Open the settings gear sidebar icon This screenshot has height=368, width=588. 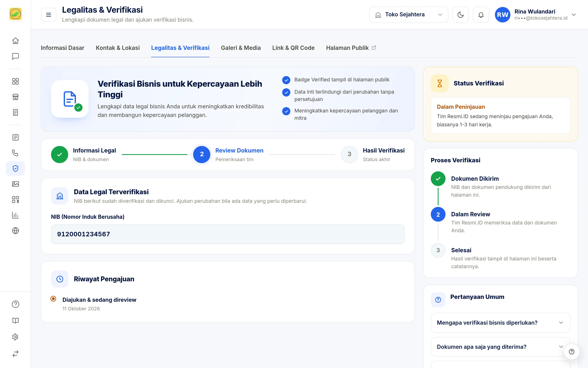[x=15, y=337]
